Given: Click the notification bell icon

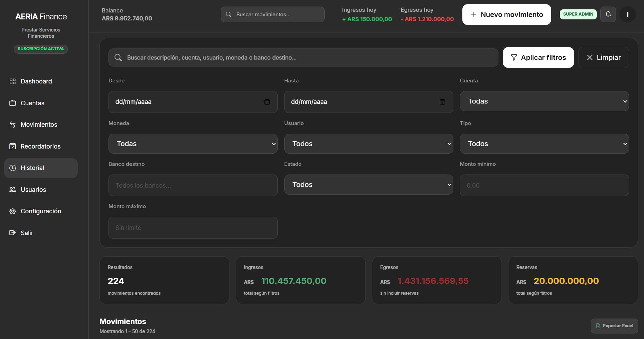Looking at the screenshot, I should tap(608, 15).
